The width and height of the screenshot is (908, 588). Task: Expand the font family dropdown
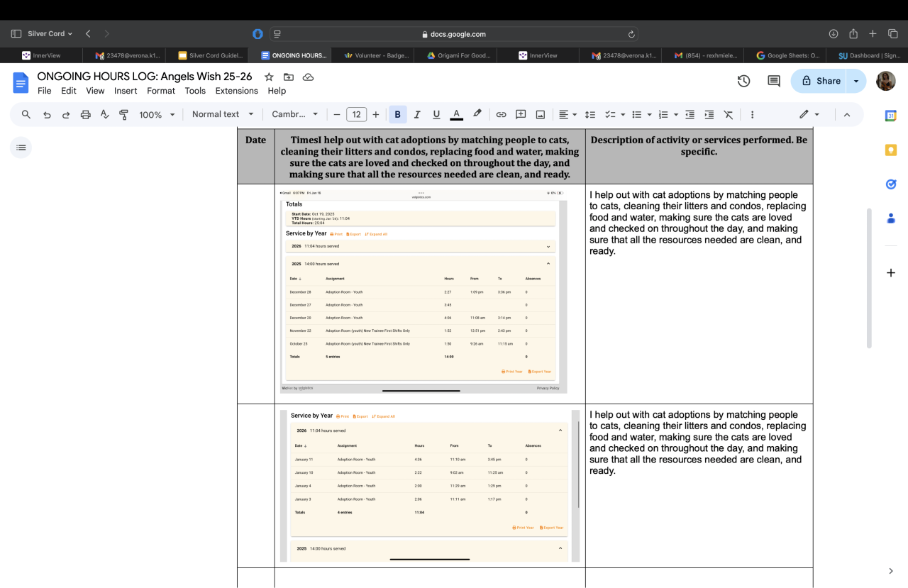click(x=297, y=114)
